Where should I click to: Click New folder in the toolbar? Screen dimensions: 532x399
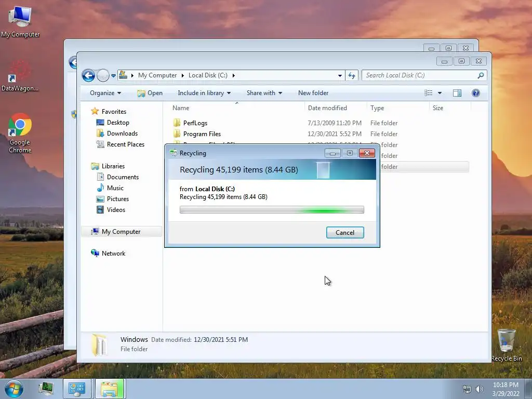[x=313, y=93]
